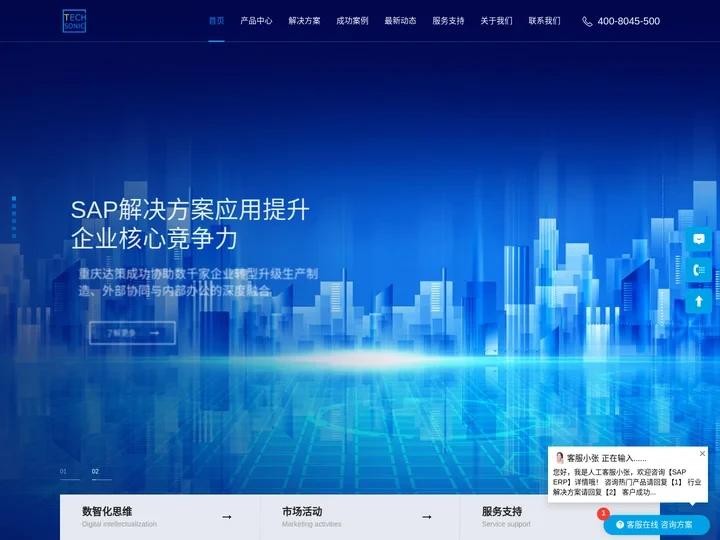Select 成功案例 in the top navigation

pyautogui.click(x=352, y=21)
